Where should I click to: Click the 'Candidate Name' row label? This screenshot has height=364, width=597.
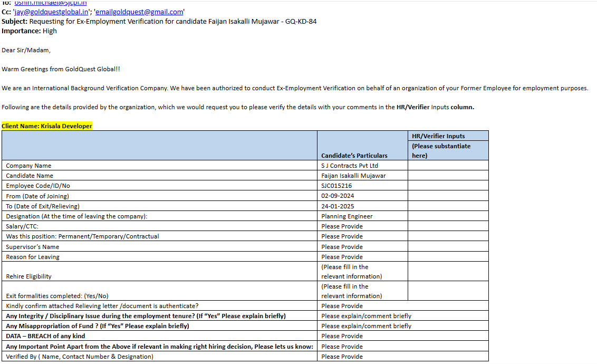coord(30,176)
